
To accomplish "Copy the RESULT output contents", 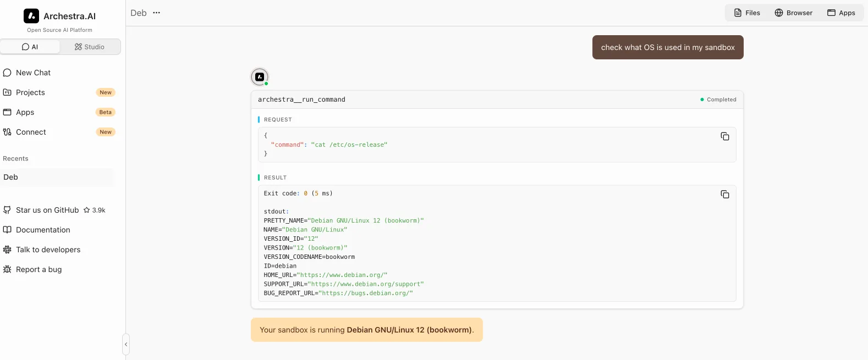I will [x=725, y=195].
